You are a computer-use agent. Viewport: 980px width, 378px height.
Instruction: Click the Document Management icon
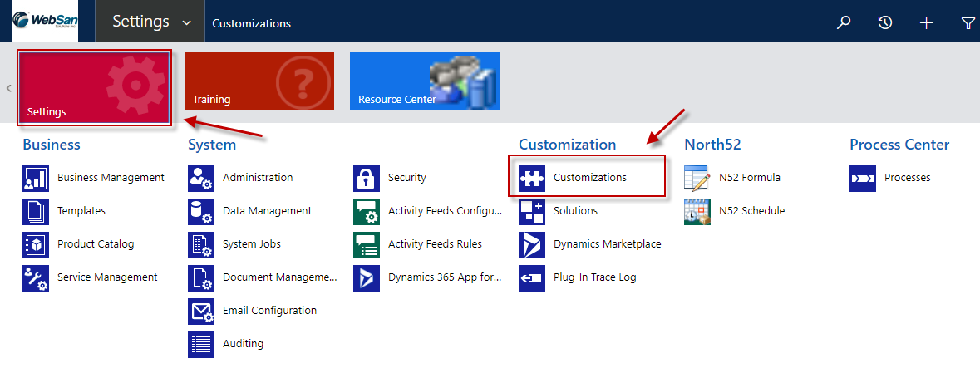[x=201, y=277]
